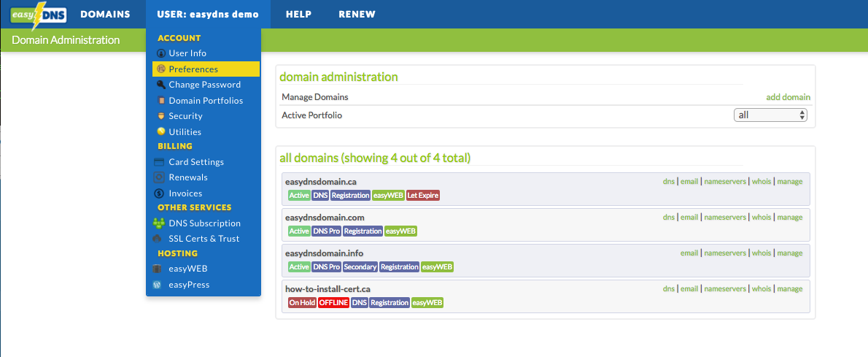Click easyWEB badge on how-to-install-cert.ca
Screen dimensions: 868x357
point(427,303)
